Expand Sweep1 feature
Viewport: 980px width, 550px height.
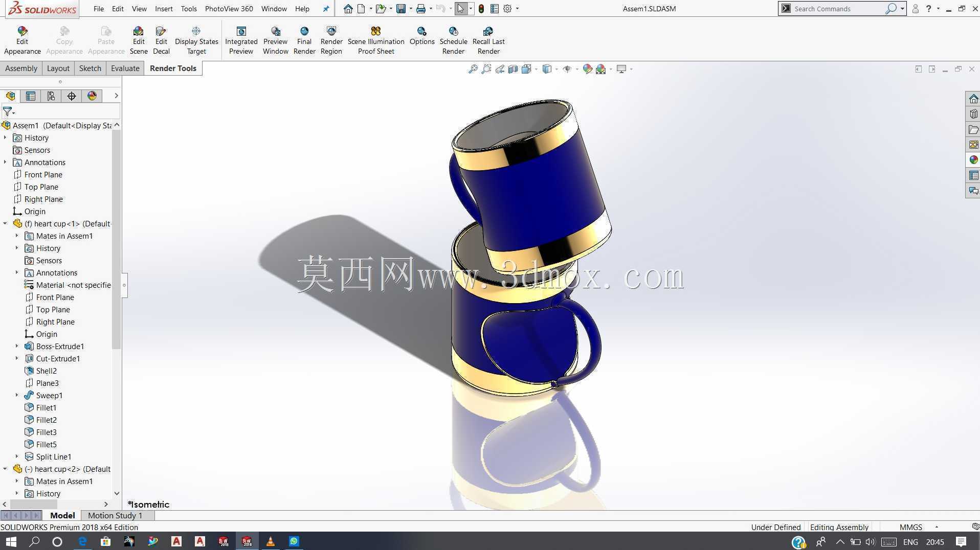click(x=16, y=395)
